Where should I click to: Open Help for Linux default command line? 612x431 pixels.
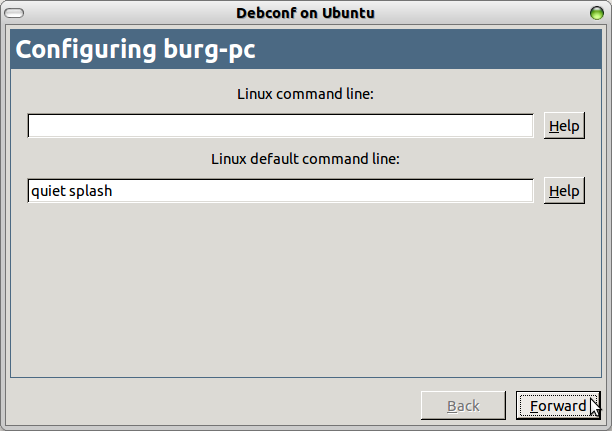tap(564, 191)
